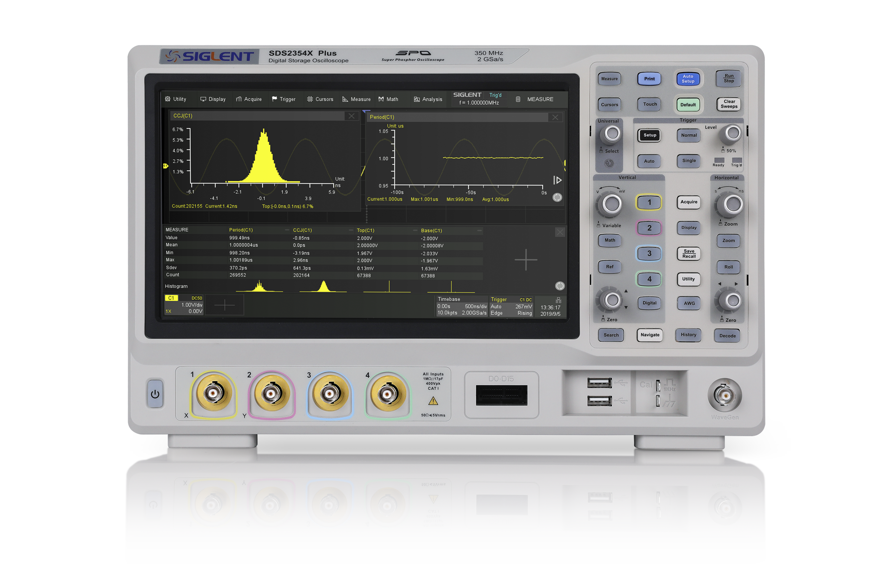Viewport: 882px width, 588px height.
Task: Reset the Period(C1) trend with circular icon
Action: pyautogui.click(x=557, y=197)
